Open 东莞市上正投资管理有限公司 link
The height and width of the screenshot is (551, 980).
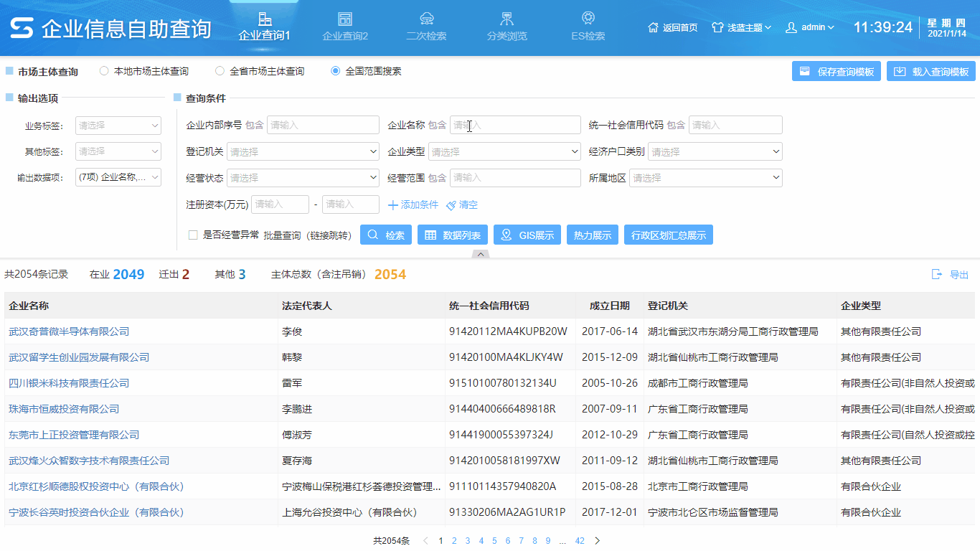[x=74, y=435]
